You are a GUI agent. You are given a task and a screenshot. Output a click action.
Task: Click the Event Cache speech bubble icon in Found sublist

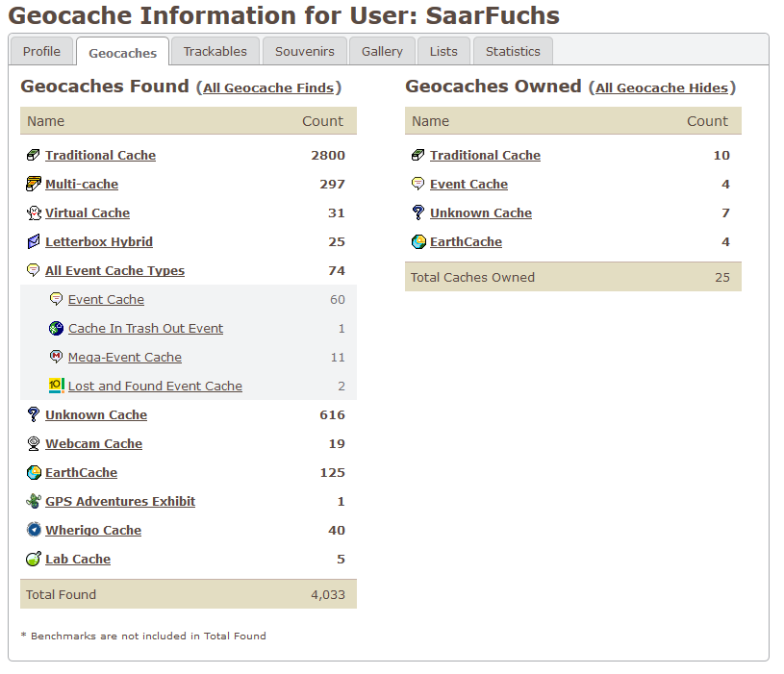coord(56,299)
